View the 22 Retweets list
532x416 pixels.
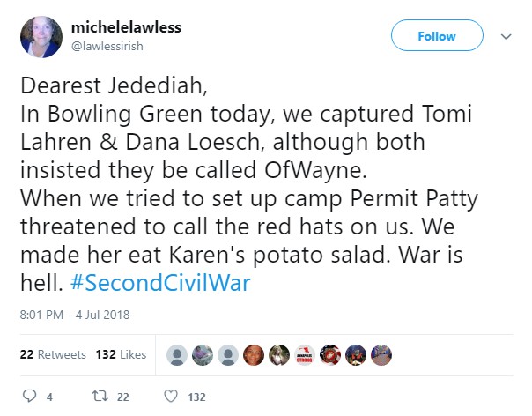tap(53, 354)
